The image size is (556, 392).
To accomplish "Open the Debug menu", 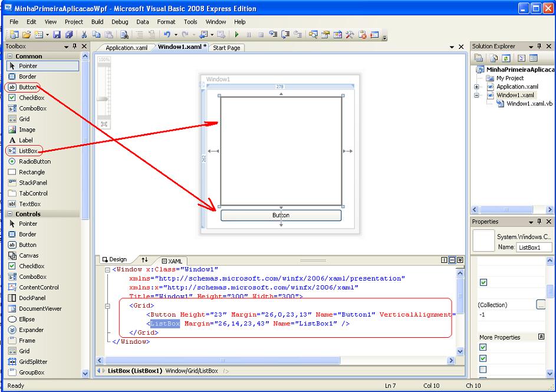I will click(x=120, y=22).
